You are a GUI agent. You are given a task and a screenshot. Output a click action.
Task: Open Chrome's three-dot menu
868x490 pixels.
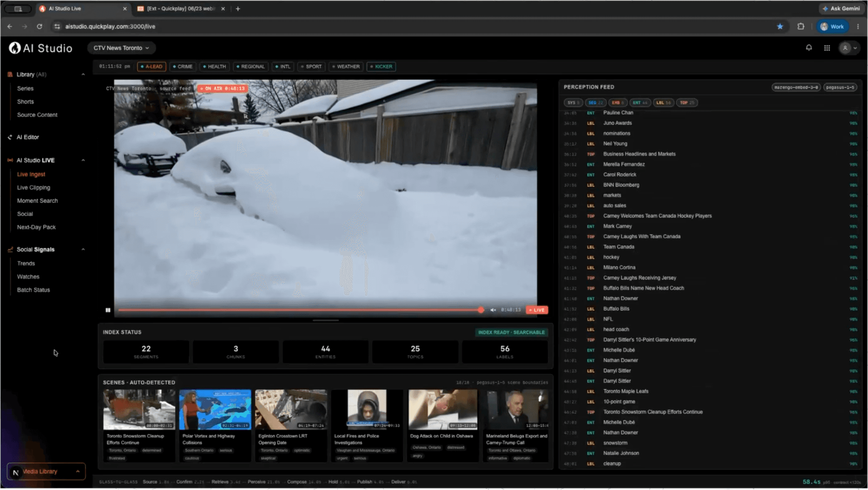858,26
